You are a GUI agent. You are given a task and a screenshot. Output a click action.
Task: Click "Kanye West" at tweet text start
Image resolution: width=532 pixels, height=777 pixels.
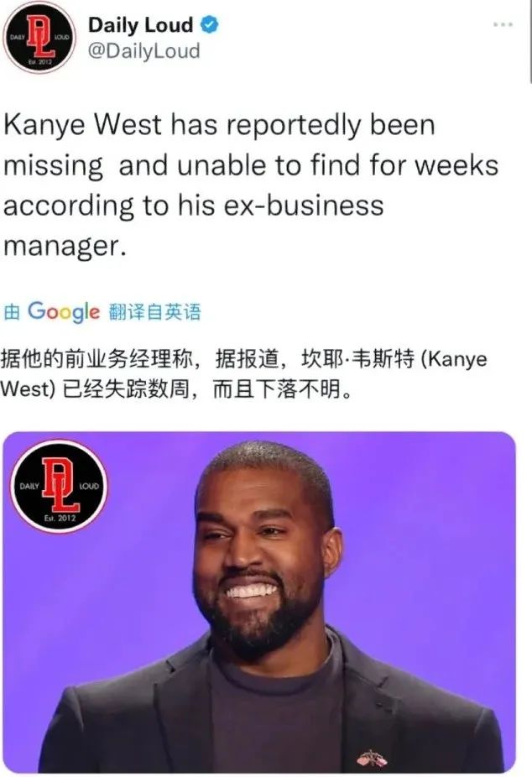(83, 124)
